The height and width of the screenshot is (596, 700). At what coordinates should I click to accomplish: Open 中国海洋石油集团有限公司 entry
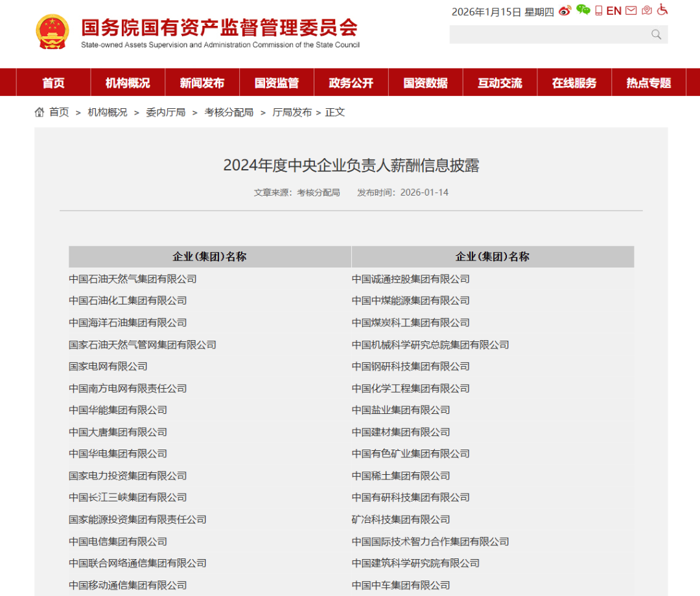(128, 323)
